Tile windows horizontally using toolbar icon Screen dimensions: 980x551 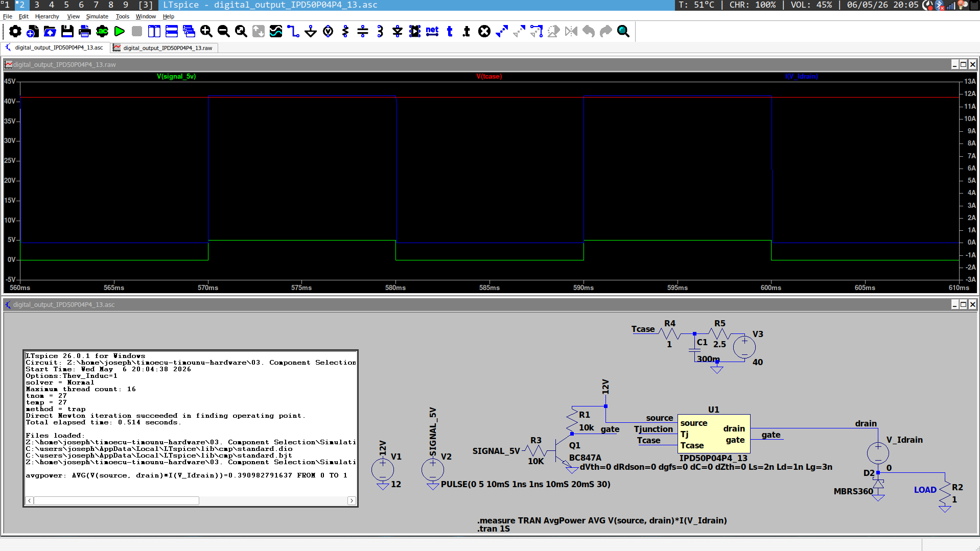pyautogui.click(x=172, y=32)
